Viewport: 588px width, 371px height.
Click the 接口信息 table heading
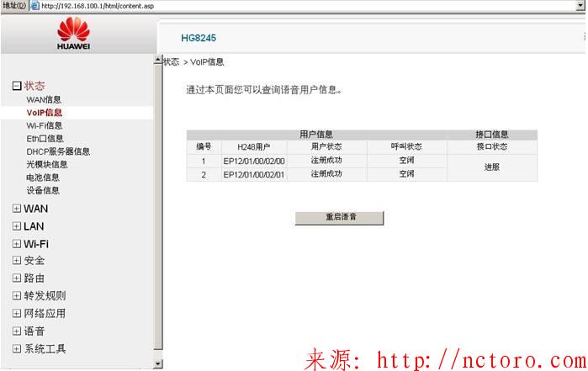tap(491, 135)
